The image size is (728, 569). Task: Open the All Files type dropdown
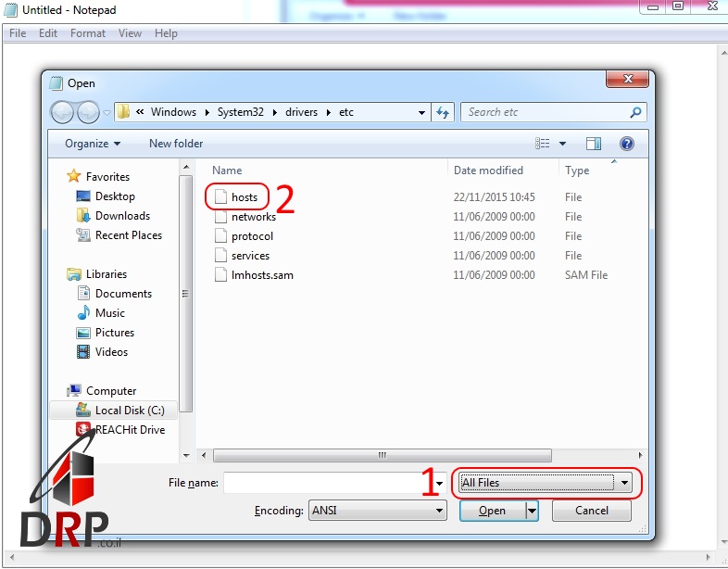[546, 483]
